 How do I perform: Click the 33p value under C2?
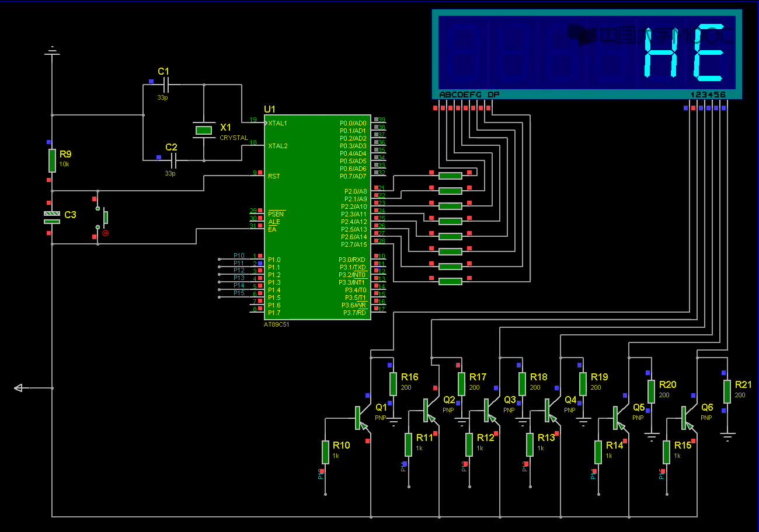point(170,173)
